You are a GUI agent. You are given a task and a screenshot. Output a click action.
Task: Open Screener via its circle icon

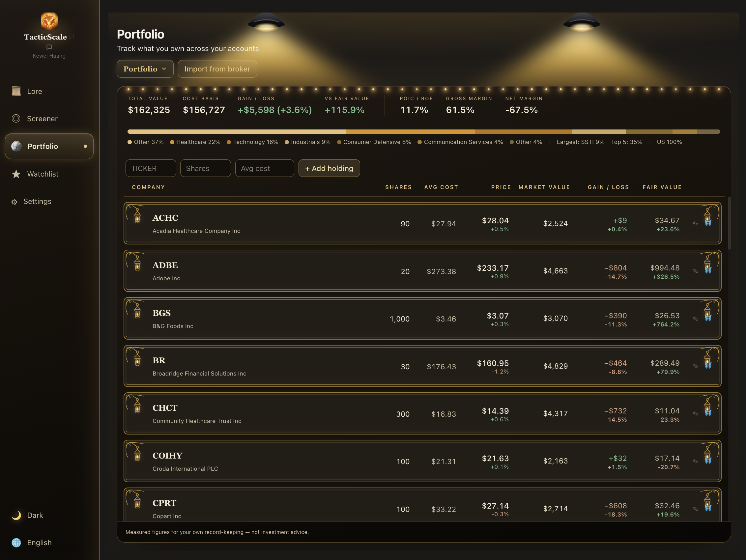[x=16, y=118]
